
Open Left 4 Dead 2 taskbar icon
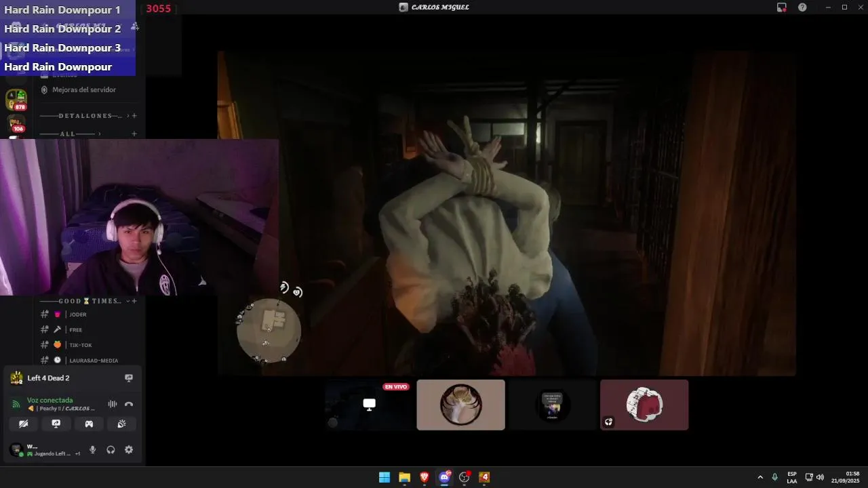(484, 477)
